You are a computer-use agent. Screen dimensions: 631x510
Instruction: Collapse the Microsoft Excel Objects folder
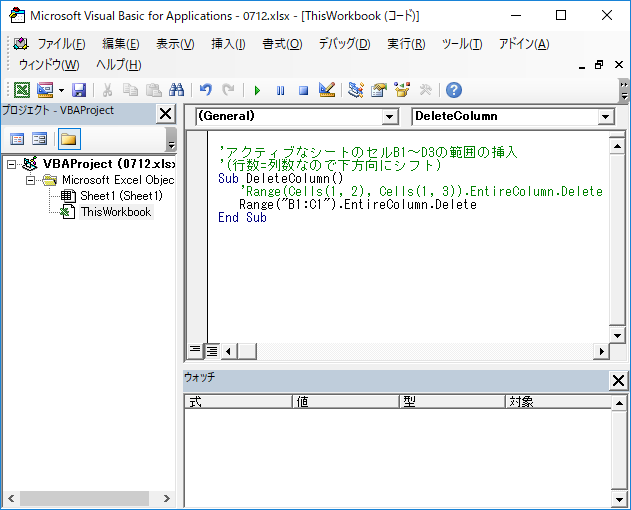(x=31, y=180)
